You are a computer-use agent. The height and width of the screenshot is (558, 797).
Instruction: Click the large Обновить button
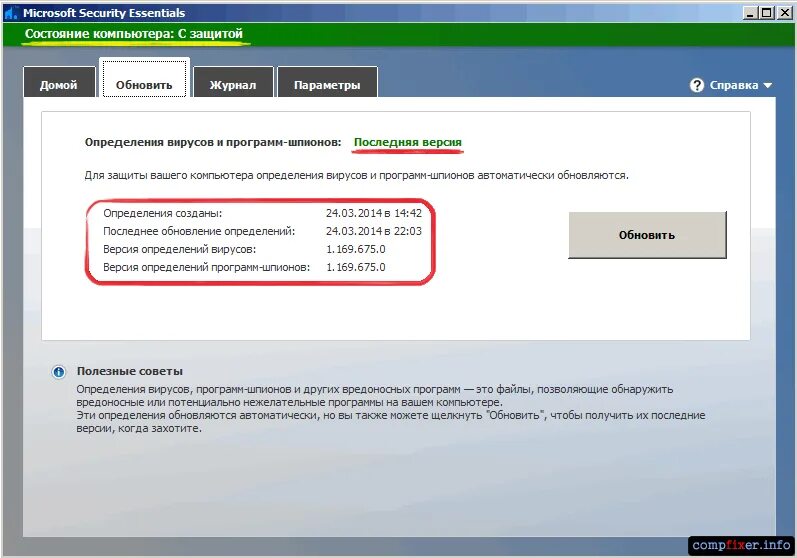[647, 235]
